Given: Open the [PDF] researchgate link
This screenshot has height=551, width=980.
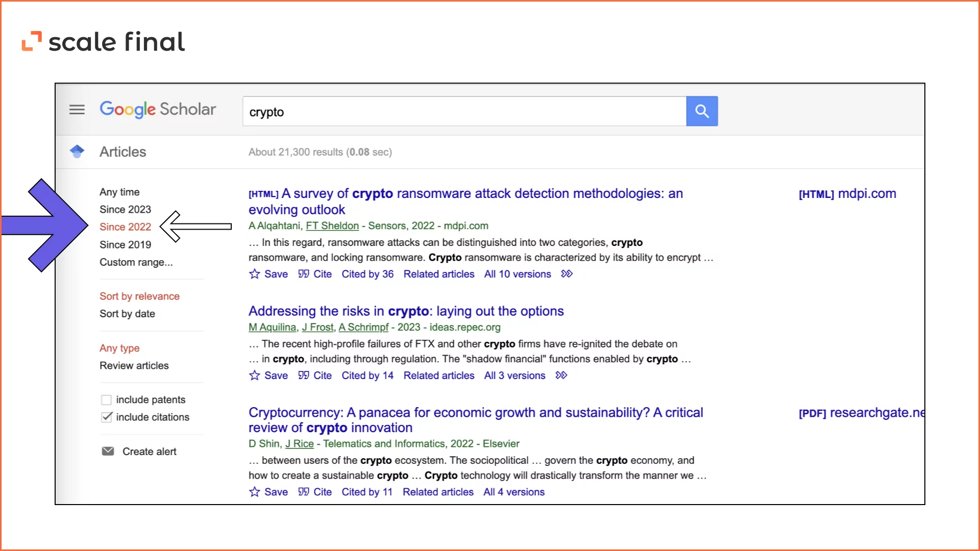Looking at the screenshot, I should pyautogui.click(x=862, y=413).
